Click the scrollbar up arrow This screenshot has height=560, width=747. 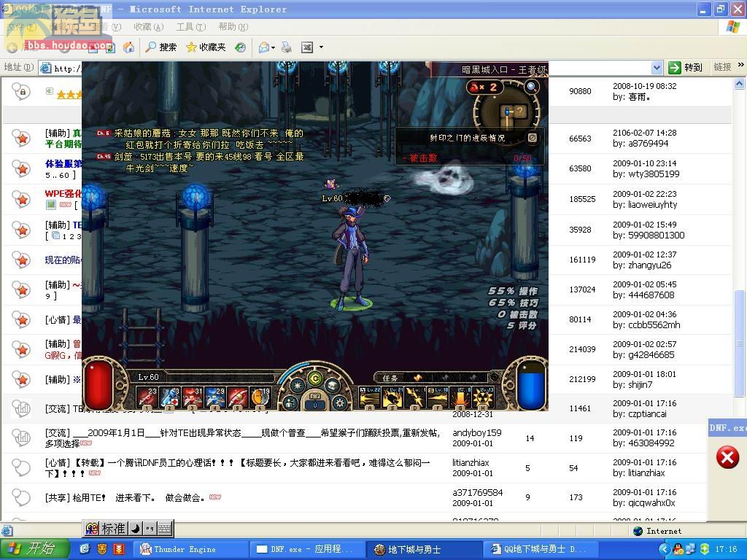[x=740, y=85]
